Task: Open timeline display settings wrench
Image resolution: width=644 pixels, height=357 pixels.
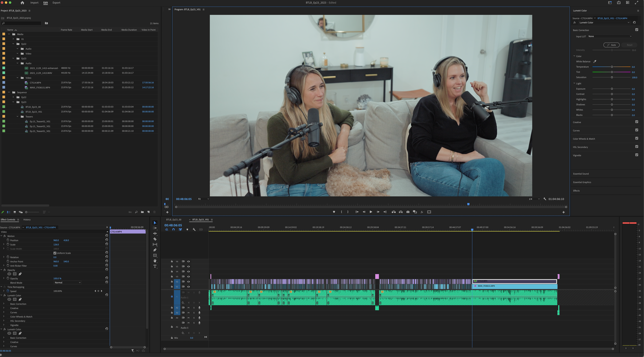Action: click(x=194, y=229)
